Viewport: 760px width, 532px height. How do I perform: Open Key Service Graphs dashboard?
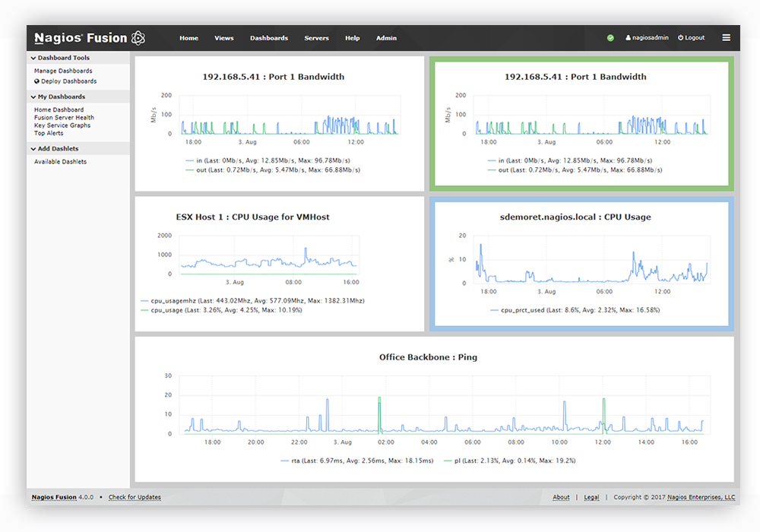pyautogui.click(x=62, y=125)
